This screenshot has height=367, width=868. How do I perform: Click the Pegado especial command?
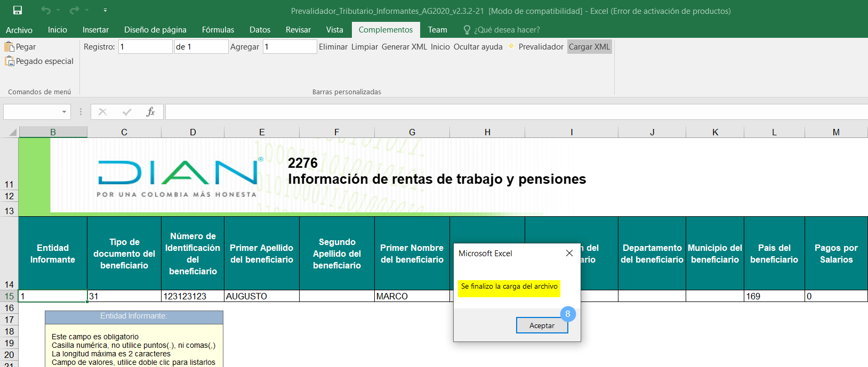tap(39, 61)
